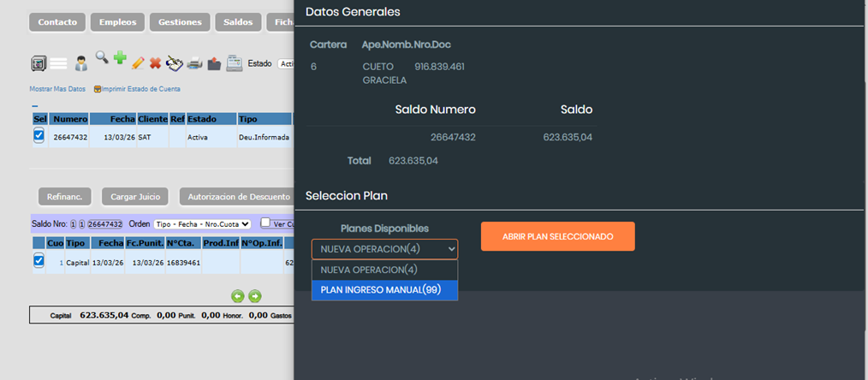
Task: Click the Fc.Punit. column header
Action: tap(145, 243)
